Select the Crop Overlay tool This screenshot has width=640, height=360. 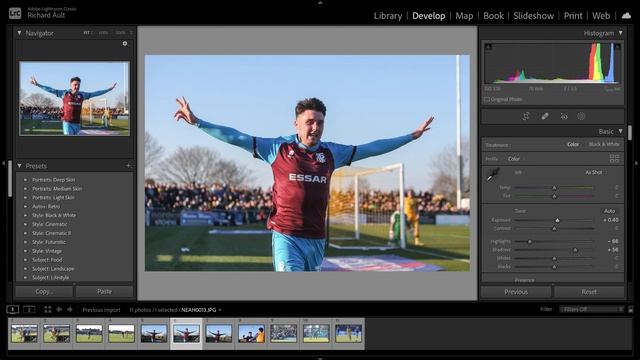(x=526, y=116)
